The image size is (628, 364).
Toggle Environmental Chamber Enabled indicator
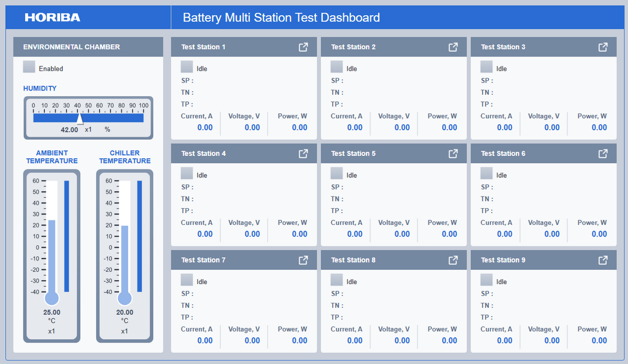point(29,67)
